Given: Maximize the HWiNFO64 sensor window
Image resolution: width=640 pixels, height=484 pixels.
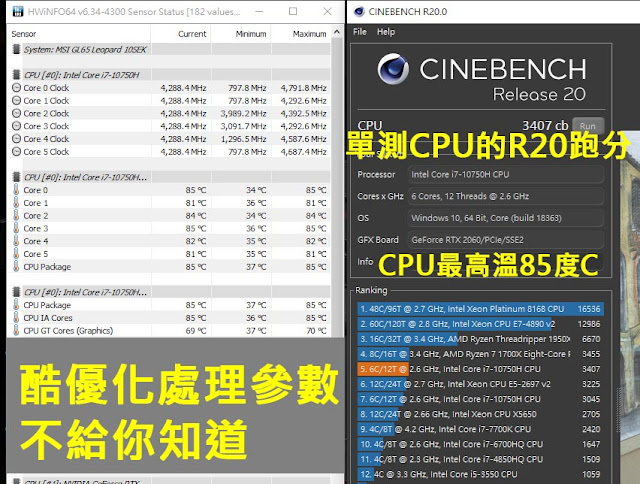Looking at the screenshot, I should [293, 11].
